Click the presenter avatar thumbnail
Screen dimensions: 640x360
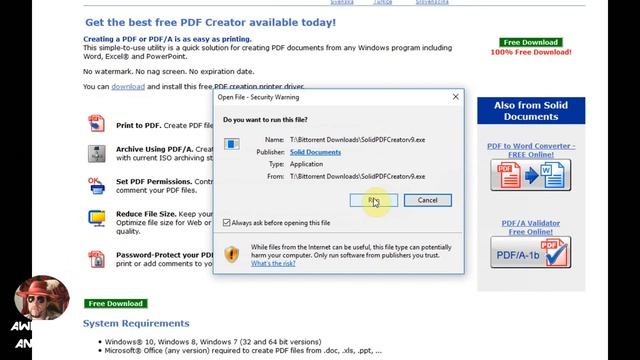[42, 298]
